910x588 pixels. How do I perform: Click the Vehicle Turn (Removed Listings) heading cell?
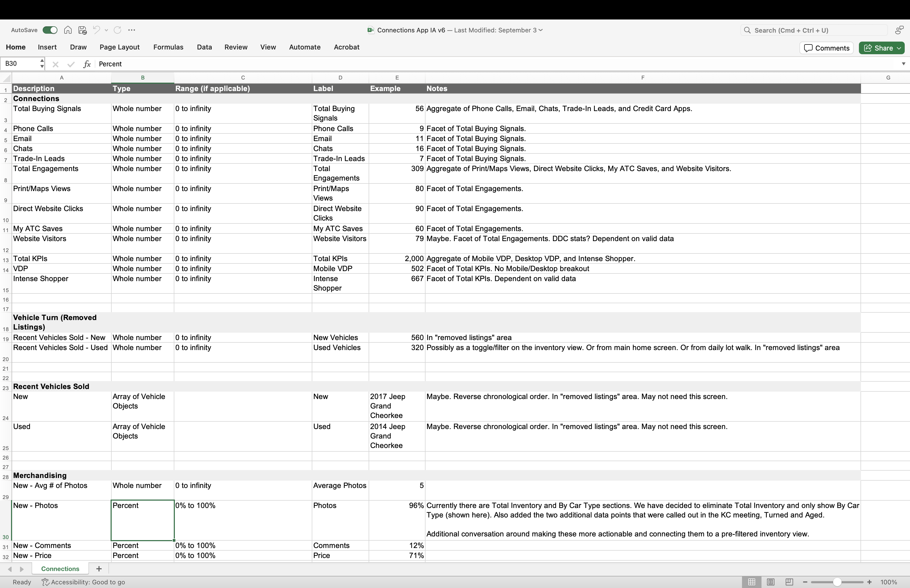click(61, 322)
